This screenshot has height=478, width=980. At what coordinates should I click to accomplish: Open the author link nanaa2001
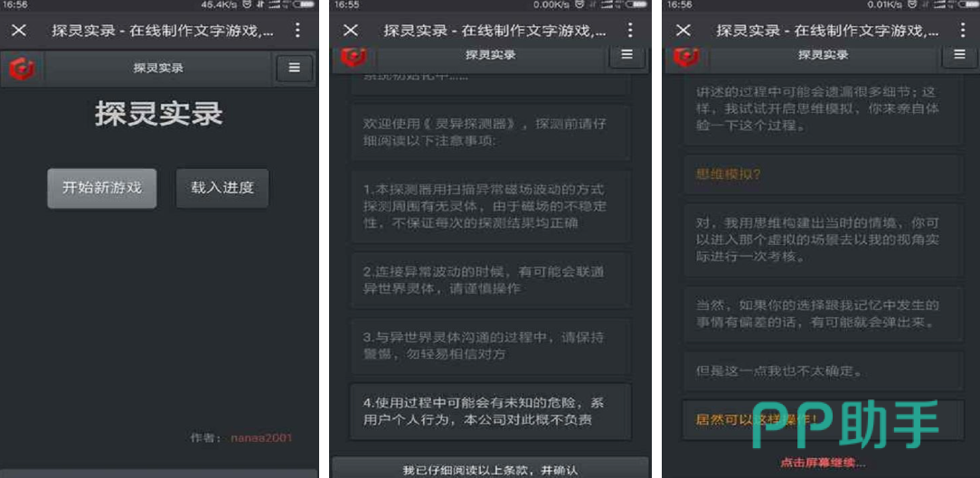[261, 437]
